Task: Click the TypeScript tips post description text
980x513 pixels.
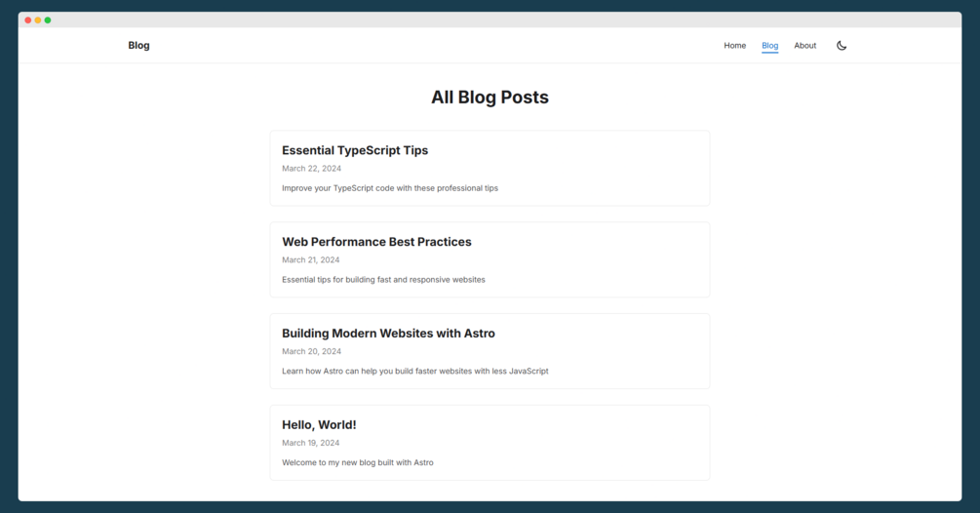Action: (x=389, y=188)
